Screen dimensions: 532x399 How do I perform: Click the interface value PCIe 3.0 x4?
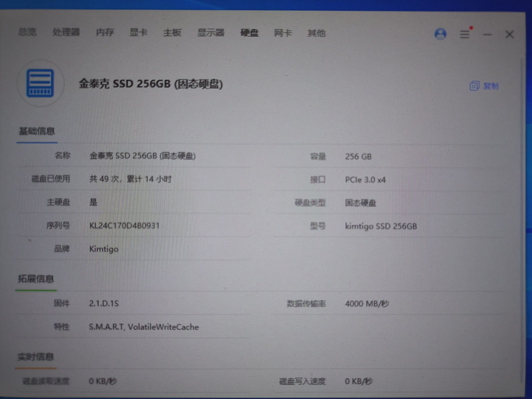pos(365,180)
